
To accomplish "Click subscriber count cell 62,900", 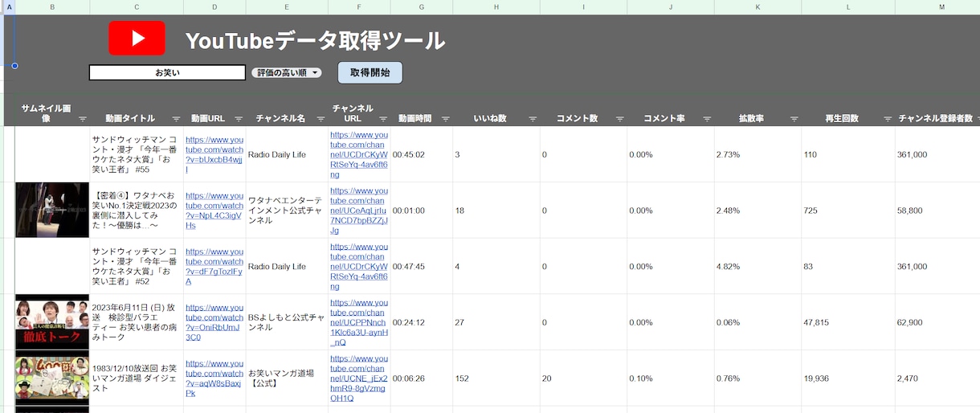I will tap(937, 322).
